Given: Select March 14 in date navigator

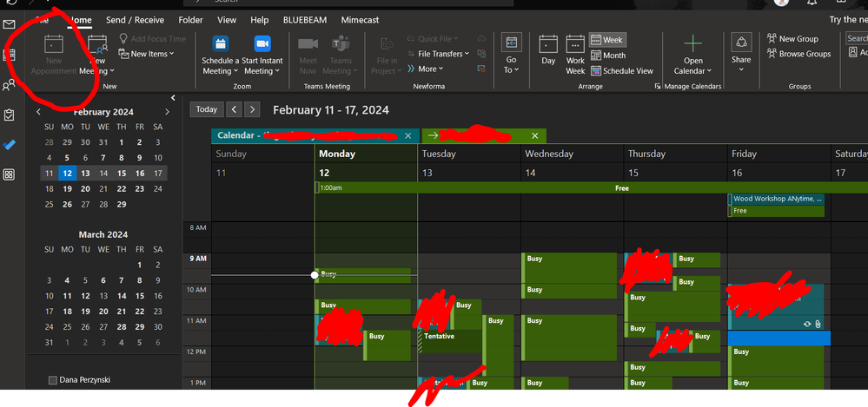Looking at the screenshot, I should point(122,296).
